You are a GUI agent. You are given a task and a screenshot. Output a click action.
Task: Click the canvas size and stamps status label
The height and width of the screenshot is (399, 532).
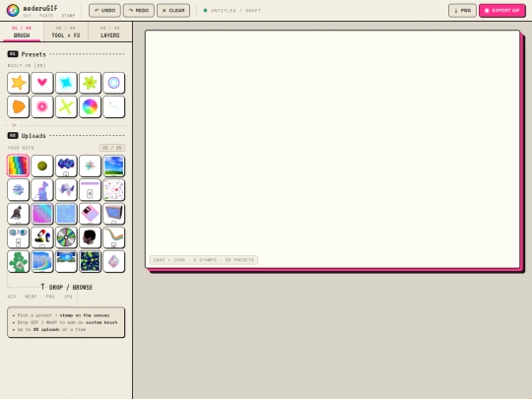(204, 260)
